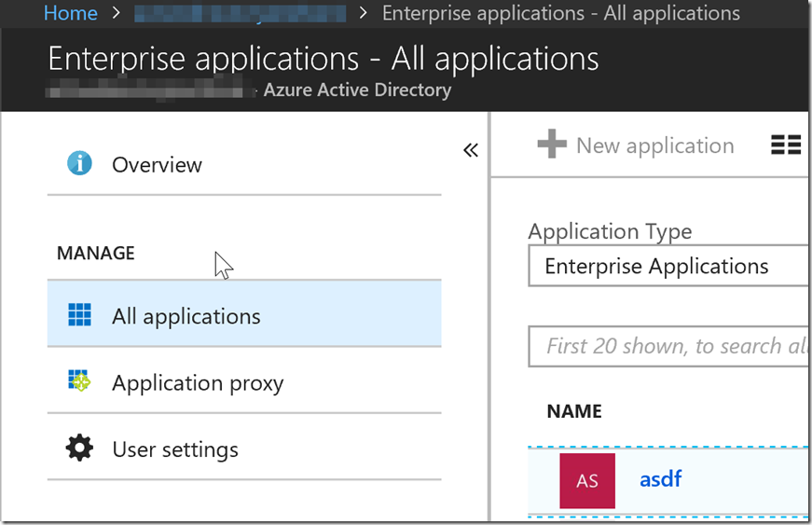Click the AS application tile icon

[587, 481]
